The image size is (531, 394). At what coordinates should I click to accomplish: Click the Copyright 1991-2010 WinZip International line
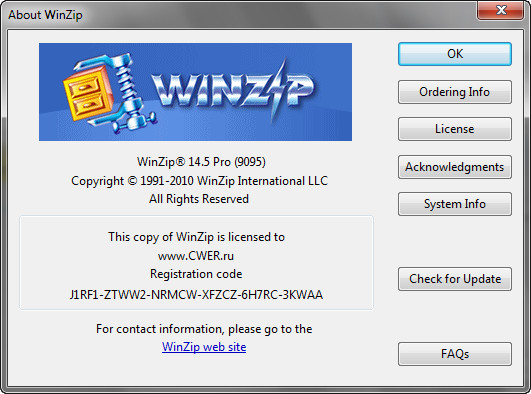[x=199, y=181]
